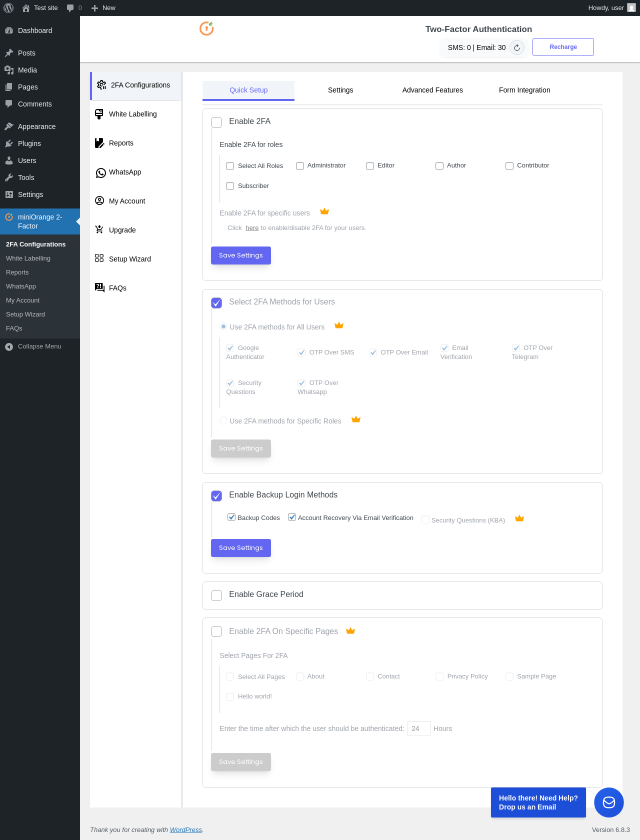Screen dimensions: 640x840
Task: Click the FAQs chat icon
Action: coord(99,287)
